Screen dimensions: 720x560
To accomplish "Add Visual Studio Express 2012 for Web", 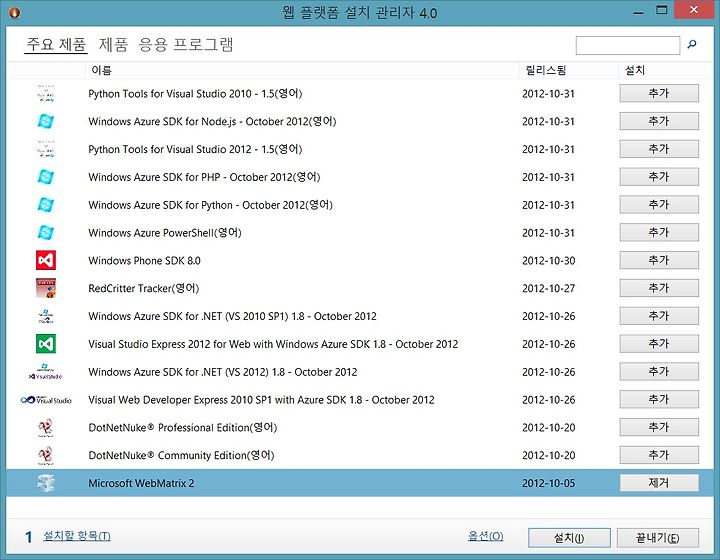I will (x=659, y=343).
